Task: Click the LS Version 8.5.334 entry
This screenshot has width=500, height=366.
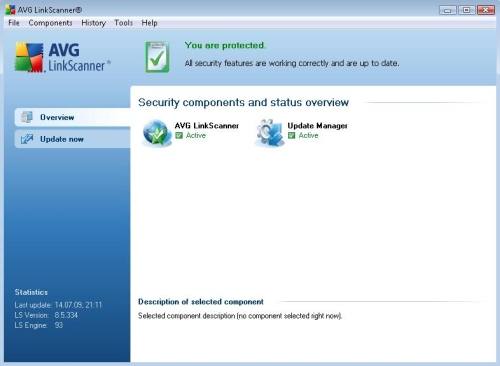Action: point(46,315)
